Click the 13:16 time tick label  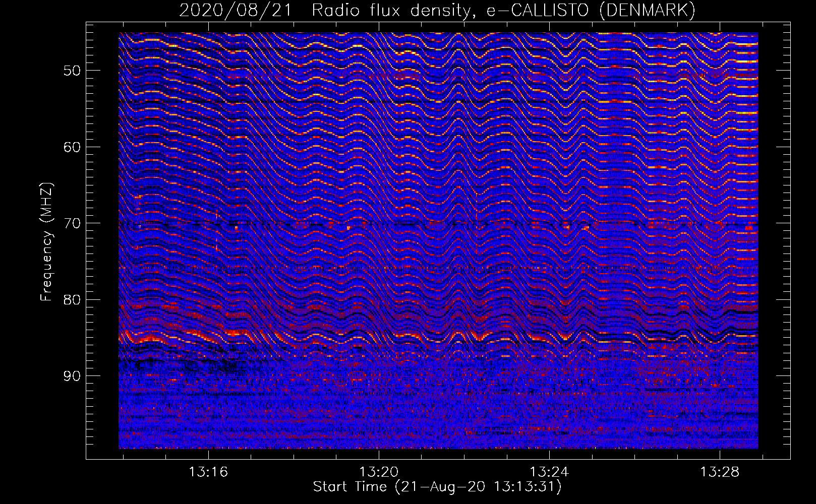(208, 472)
